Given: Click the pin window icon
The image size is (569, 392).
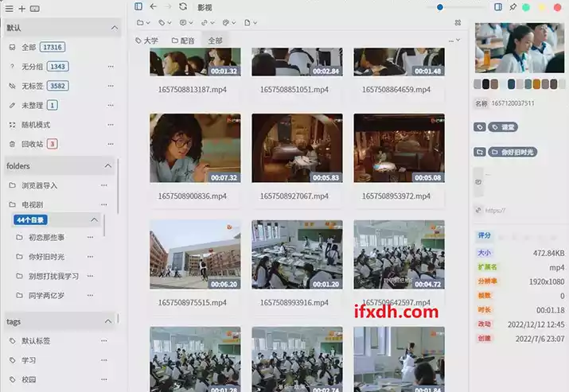Looking at the screenshot, I should click(x=512, y=7).
